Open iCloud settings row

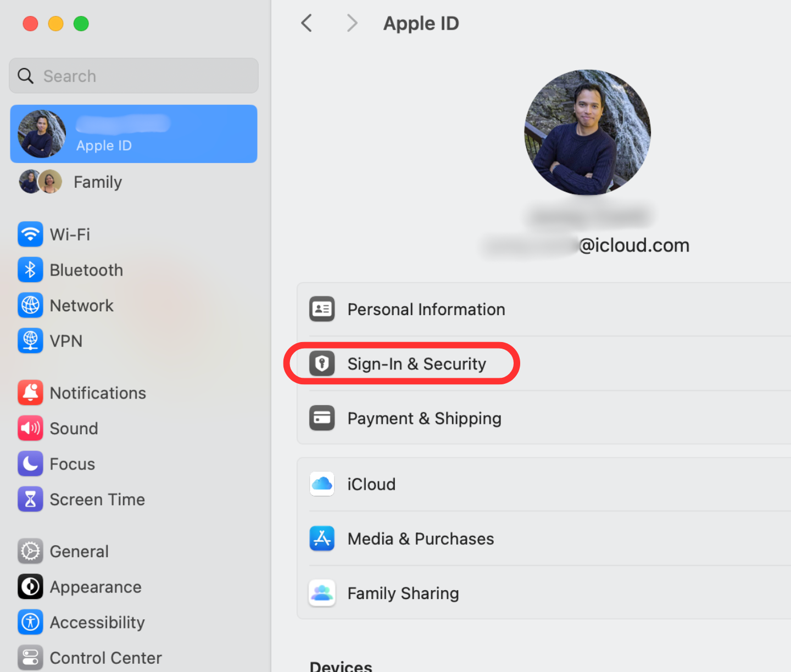(x=544, y=484)
